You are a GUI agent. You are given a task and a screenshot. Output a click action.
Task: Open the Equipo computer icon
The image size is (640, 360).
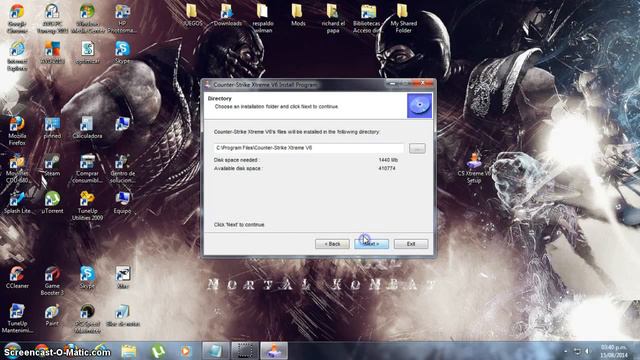click(122, 202)
